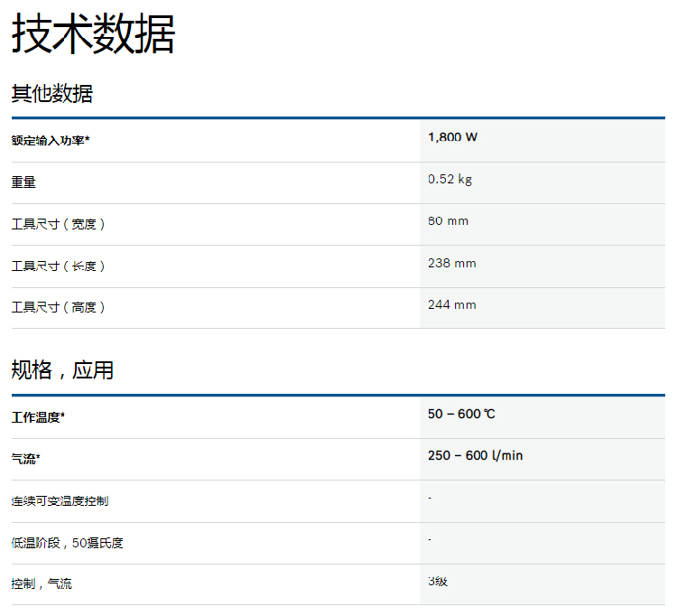Select the 244 mm height value

coord(451,304)
